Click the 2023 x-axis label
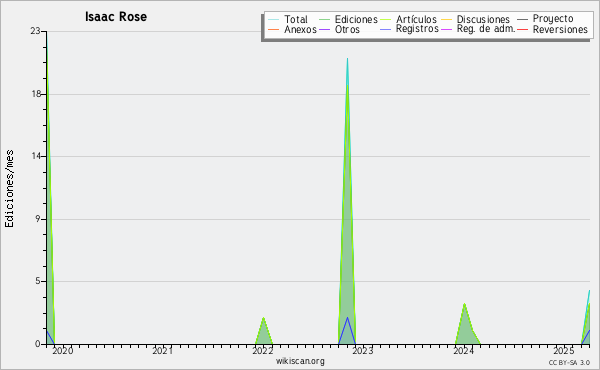Screen dimensions: 600x370 [363, 350]
